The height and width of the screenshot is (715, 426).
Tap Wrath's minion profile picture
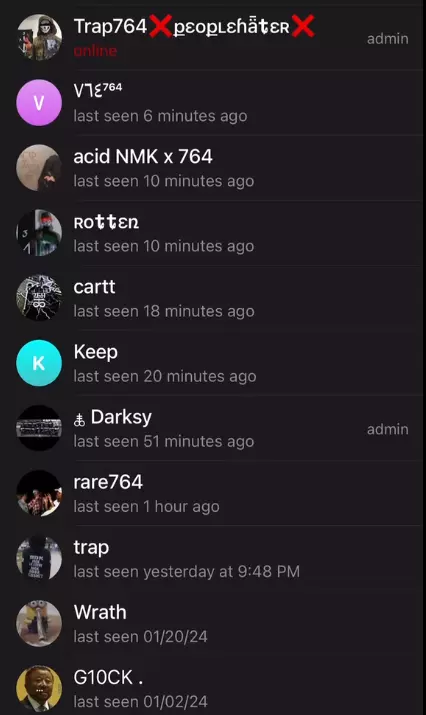click(39, 623)
